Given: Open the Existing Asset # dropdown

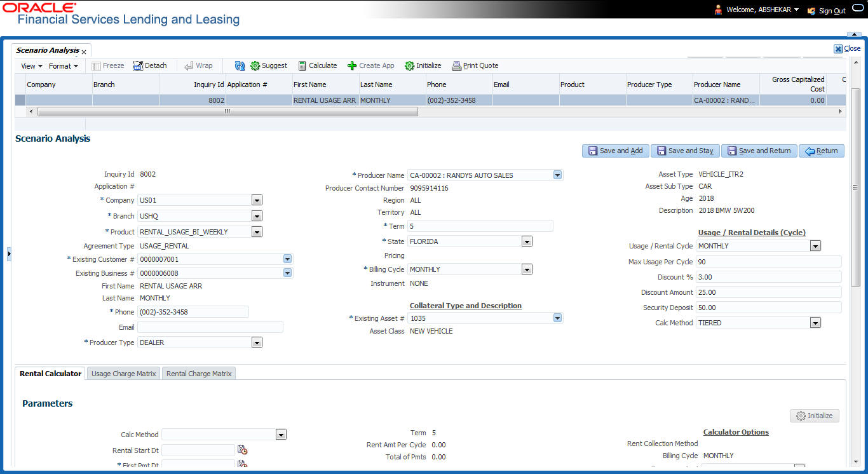Looking at the screenshot, I should [x=557, y=318].
